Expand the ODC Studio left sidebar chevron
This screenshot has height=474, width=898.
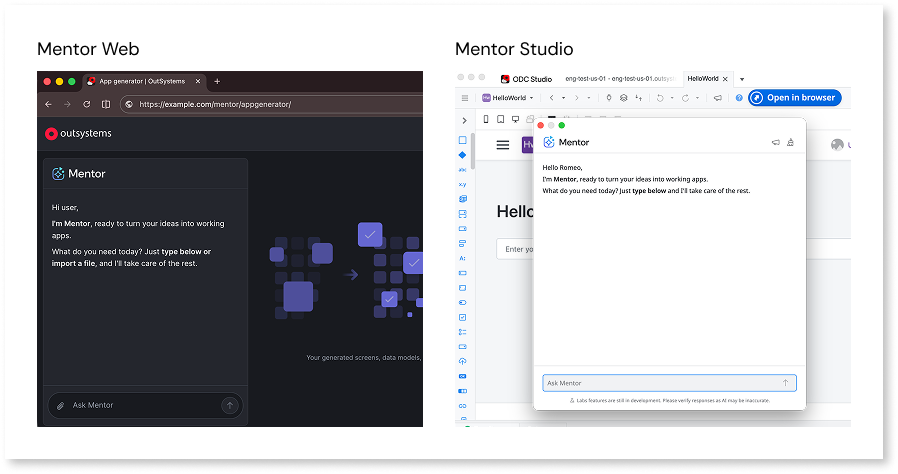pos(464,120)
